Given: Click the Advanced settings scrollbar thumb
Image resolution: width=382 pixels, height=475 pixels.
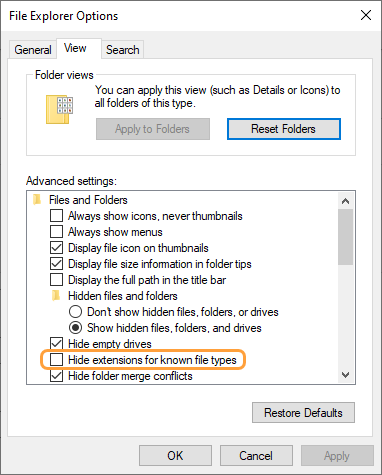Looking at the screenshot, I should (x=346, y=237).
